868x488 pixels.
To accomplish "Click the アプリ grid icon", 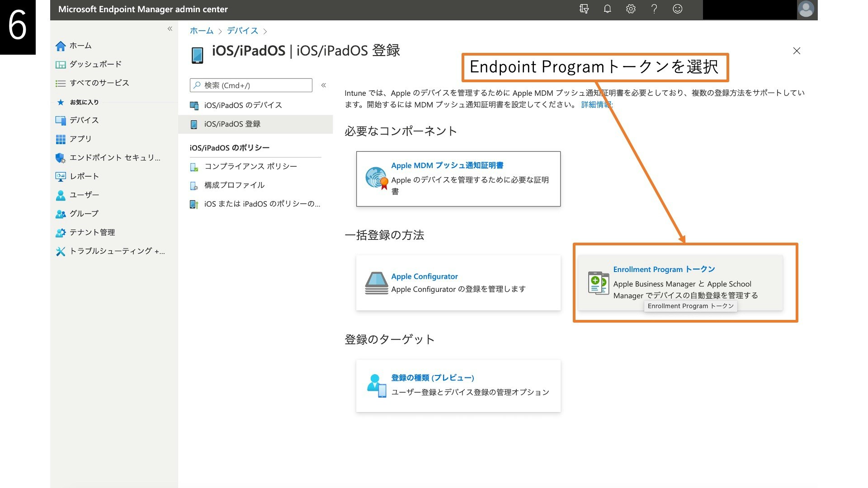I will click(61, 139).
